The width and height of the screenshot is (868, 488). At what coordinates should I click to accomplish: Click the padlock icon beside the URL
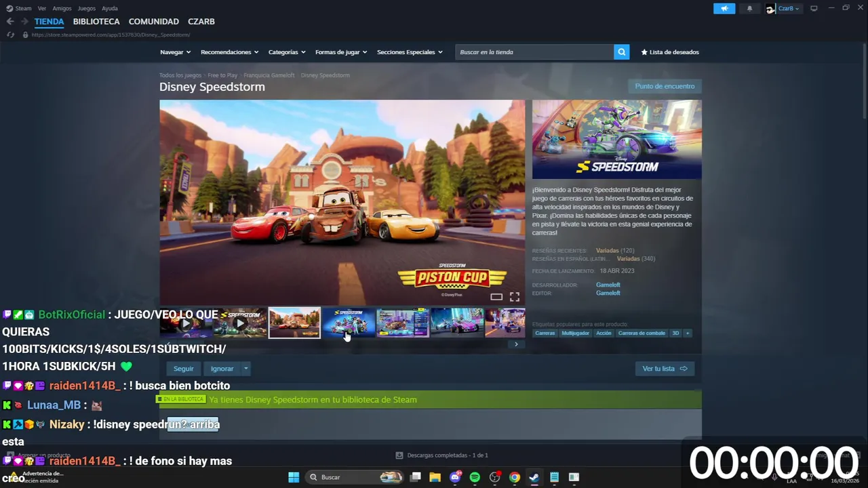pos(25,35)
